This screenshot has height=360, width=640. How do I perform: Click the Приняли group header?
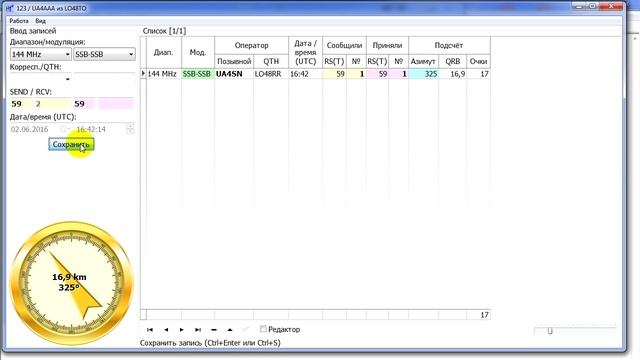(387, 46)
